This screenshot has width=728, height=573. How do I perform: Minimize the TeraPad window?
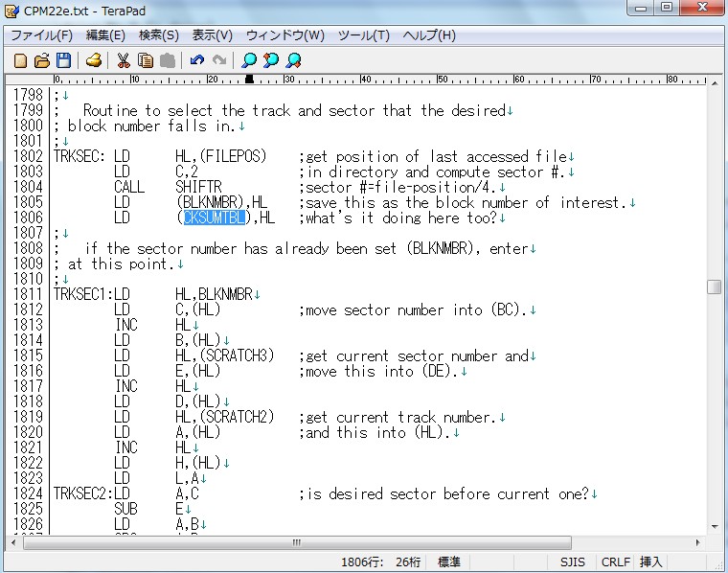point(641,8)
